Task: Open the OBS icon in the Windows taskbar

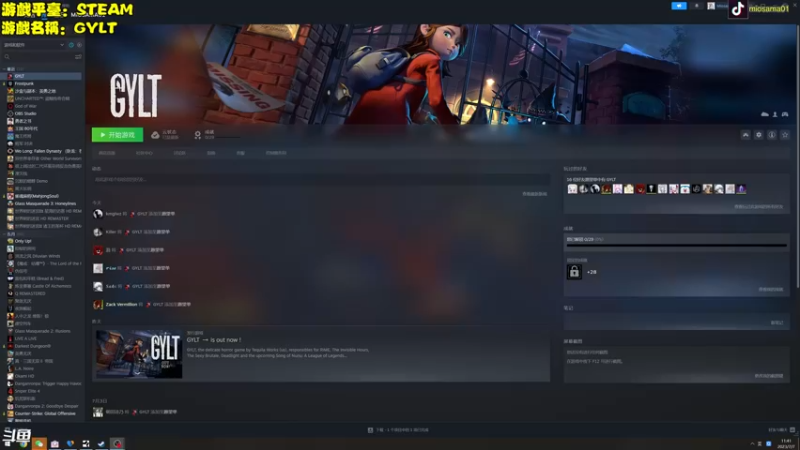Action: pyautogui.click(x=117, y=443)
